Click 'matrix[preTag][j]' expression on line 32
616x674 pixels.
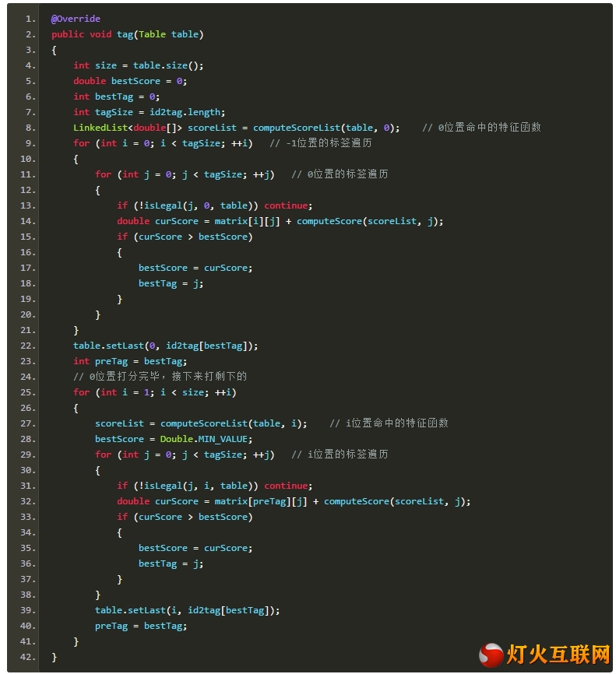point(261,501)
